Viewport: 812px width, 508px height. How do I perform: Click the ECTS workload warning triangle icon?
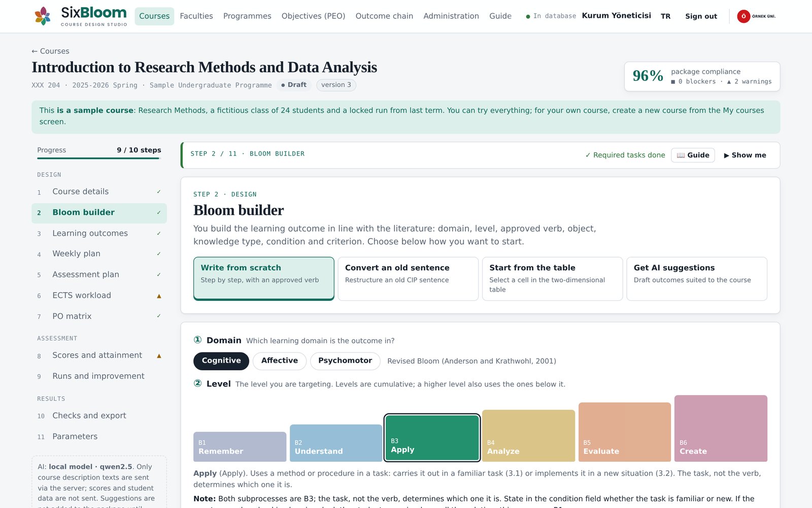click(159, 296)
